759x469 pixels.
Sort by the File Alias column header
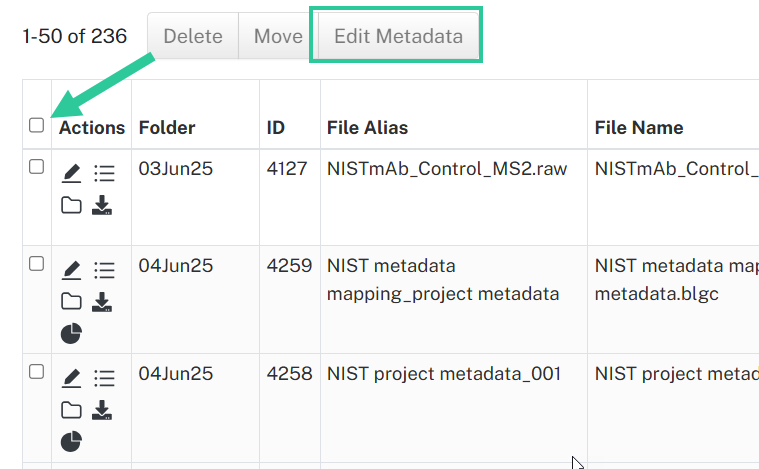click(x=367, y=128)
